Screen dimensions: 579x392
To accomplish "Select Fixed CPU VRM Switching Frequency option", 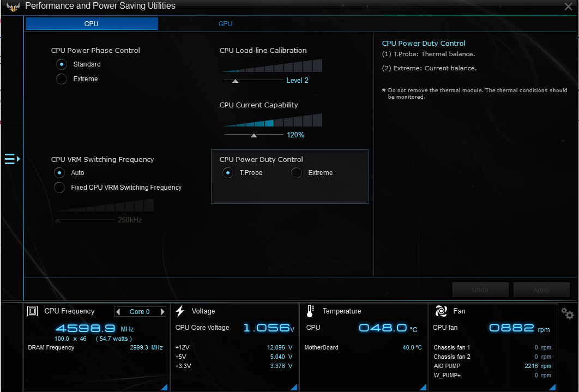I will point(59,188).
